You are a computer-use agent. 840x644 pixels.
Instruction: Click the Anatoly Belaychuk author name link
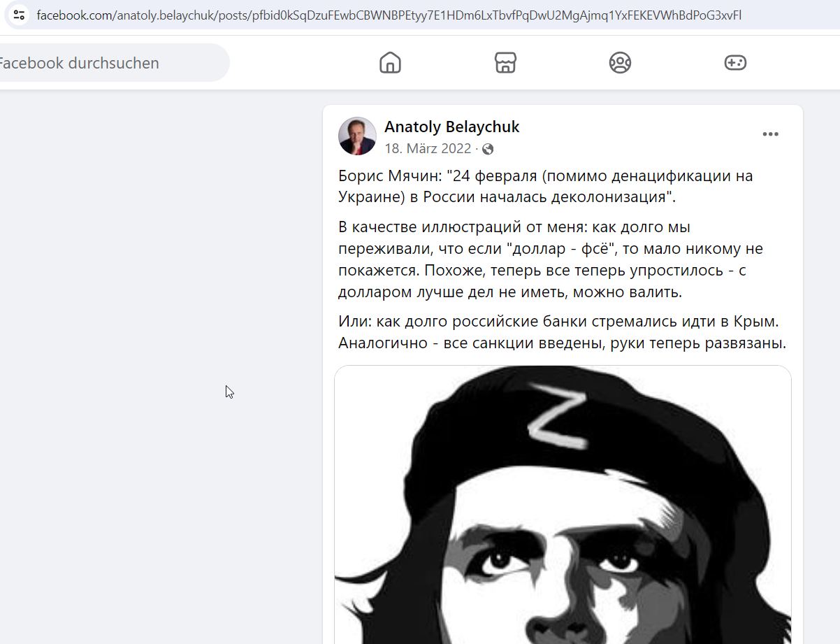click(452, 127)
